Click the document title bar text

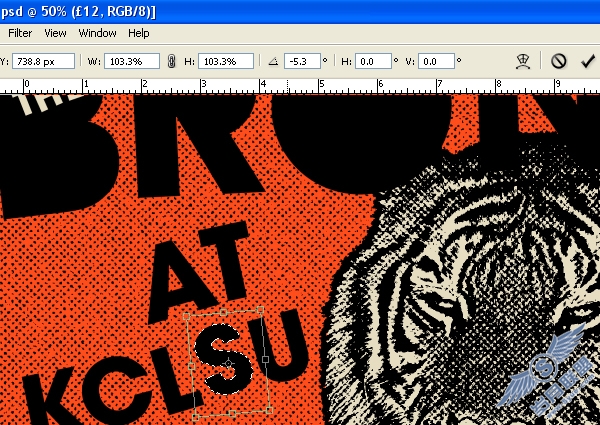click(x=78, y=11)
